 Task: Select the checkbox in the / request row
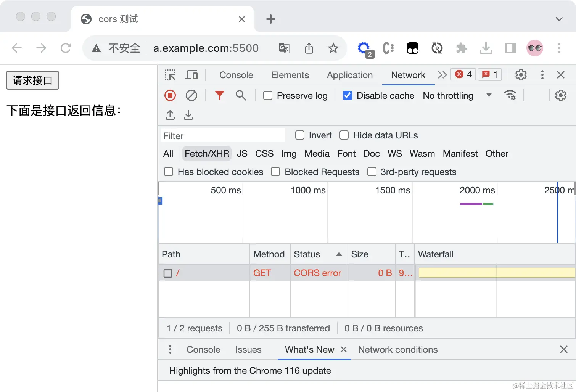click(x=168, y=273)
